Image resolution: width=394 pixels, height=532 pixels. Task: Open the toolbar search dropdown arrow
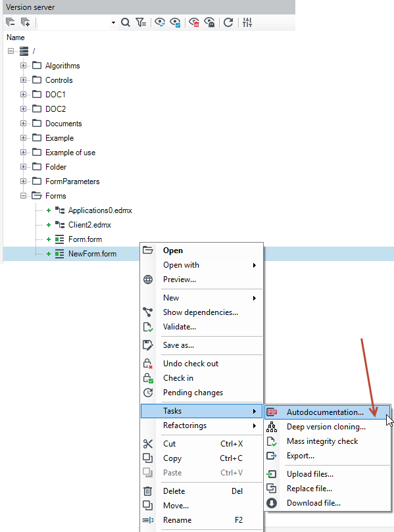point(113,23)
